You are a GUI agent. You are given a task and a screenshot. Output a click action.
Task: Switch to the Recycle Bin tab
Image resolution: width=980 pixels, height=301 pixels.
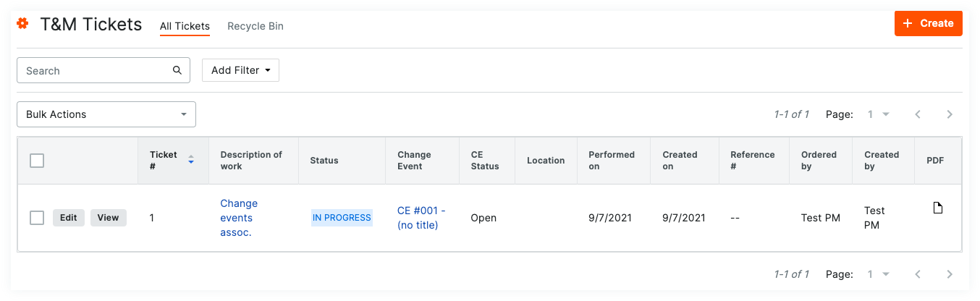click(x=255, y=26)
